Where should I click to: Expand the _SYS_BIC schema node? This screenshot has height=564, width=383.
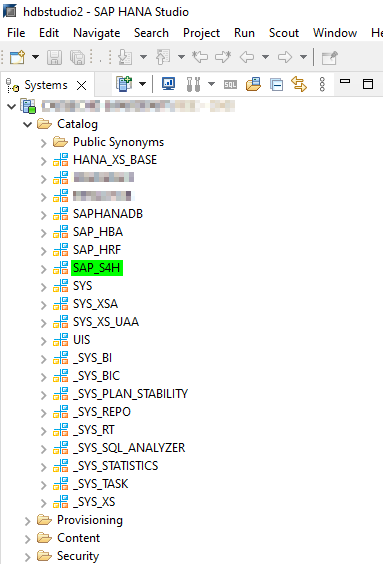(x=44, y=377)
